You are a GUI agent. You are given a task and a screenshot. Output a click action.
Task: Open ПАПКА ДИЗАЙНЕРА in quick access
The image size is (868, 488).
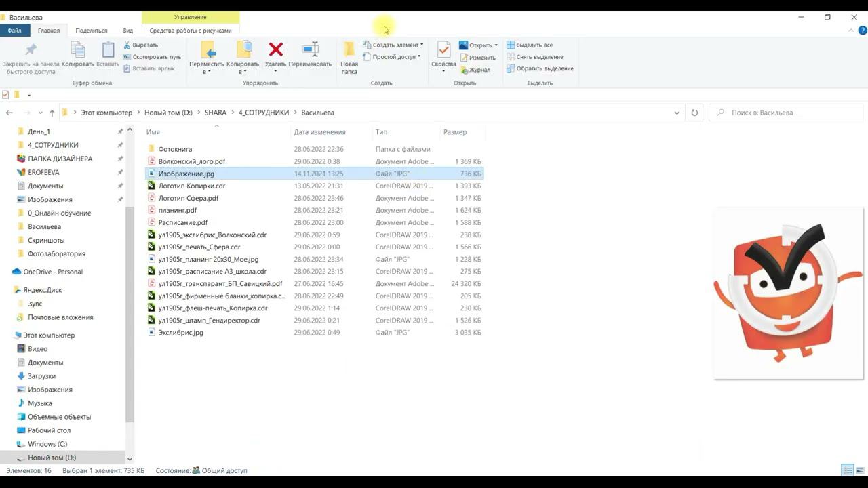tap(60, 159)
